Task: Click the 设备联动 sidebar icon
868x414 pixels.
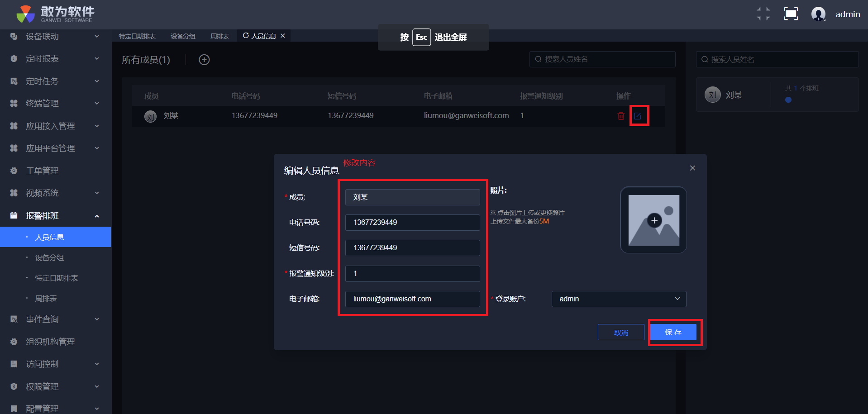Action: click(x=14, y=37)
